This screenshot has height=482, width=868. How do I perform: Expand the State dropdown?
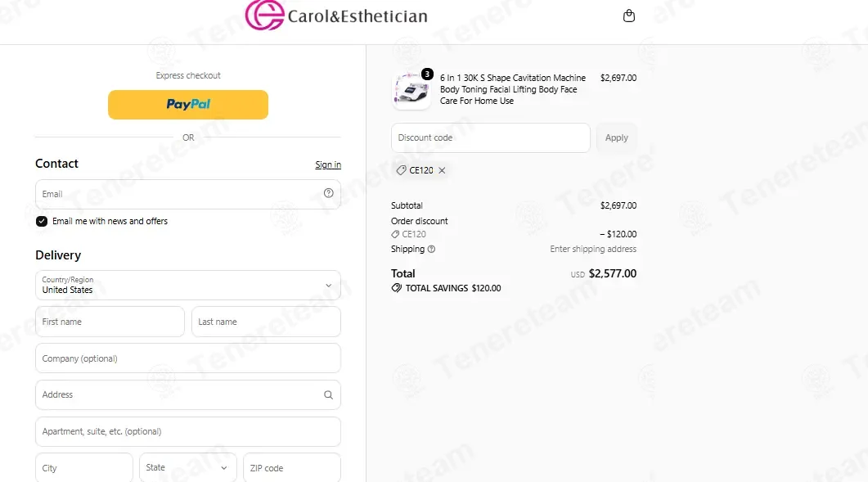pyautogui.click(x=188, y=467)
